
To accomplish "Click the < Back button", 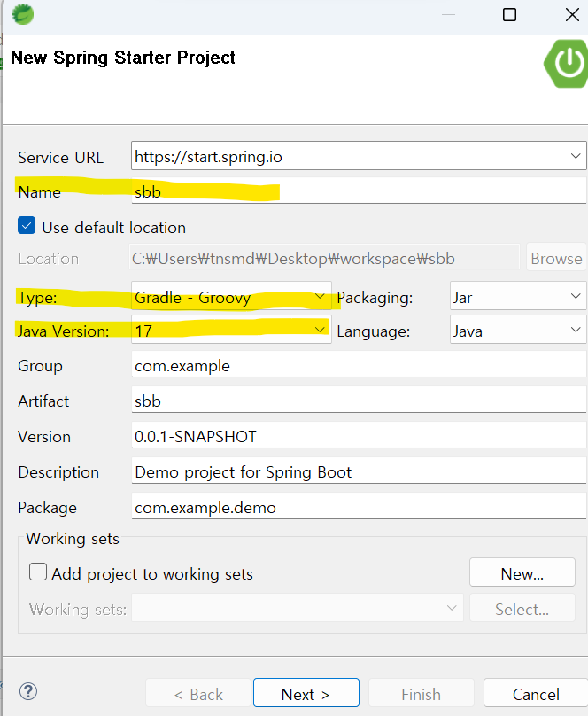I will tap(198, 693).
